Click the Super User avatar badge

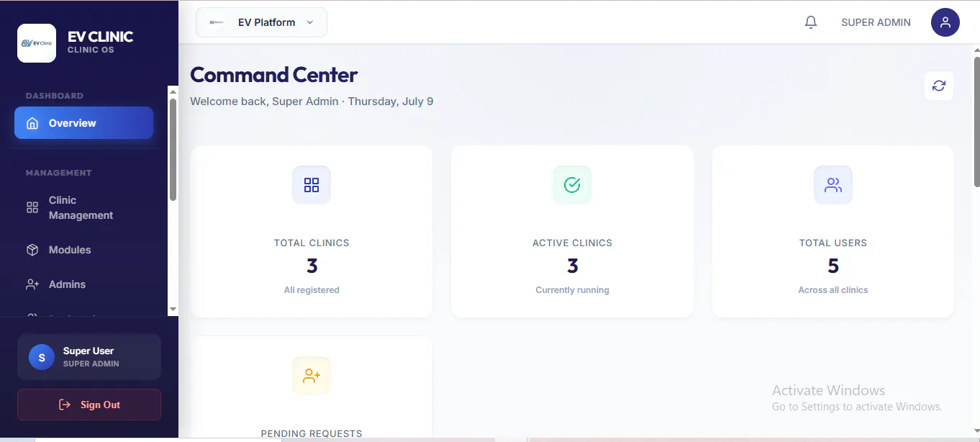[42, 357]
